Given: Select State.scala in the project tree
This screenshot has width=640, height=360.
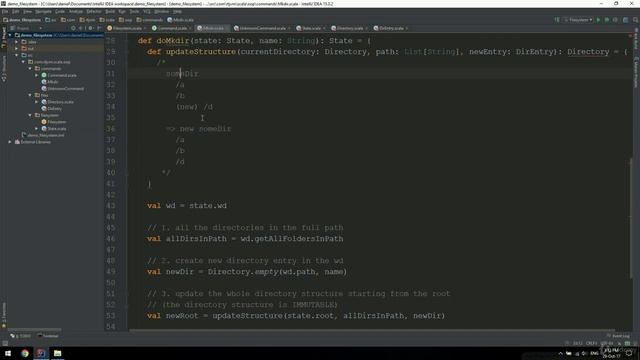Looking at the screenshot, I should tap(53, 129).
